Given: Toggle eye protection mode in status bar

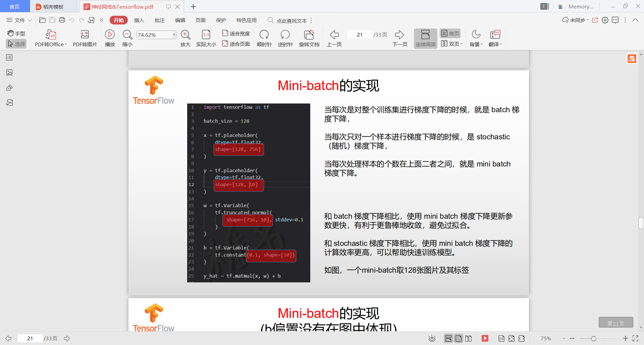Looking at the screenshot, I should (432, 339).
